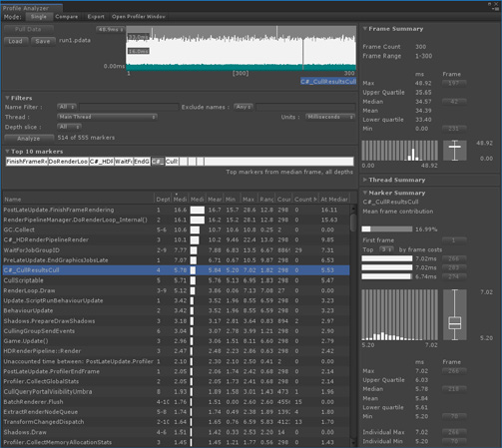502x448 pixels.
Task: Open the Thread dropdown showing Main Thread
Action: pos(107,117)
